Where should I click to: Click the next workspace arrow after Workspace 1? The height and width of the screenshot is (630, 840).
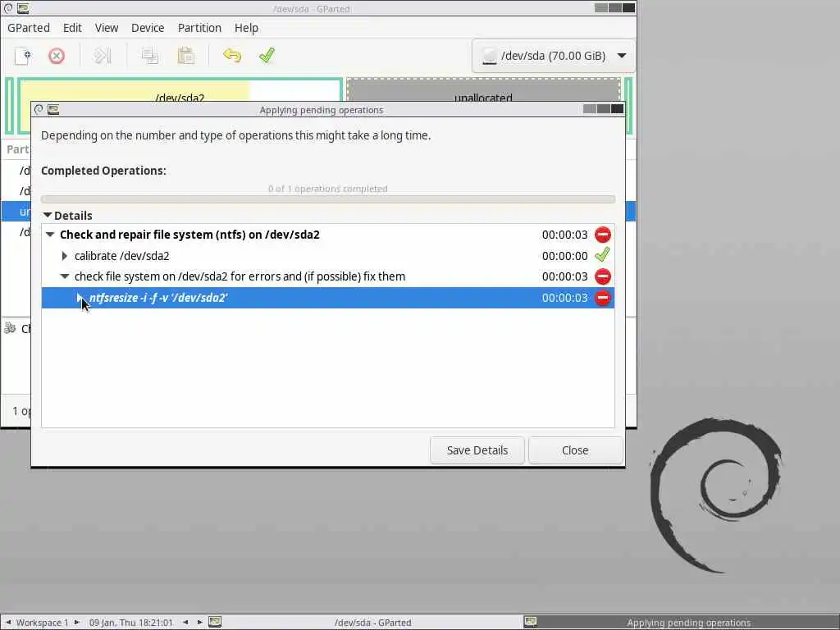77,623
